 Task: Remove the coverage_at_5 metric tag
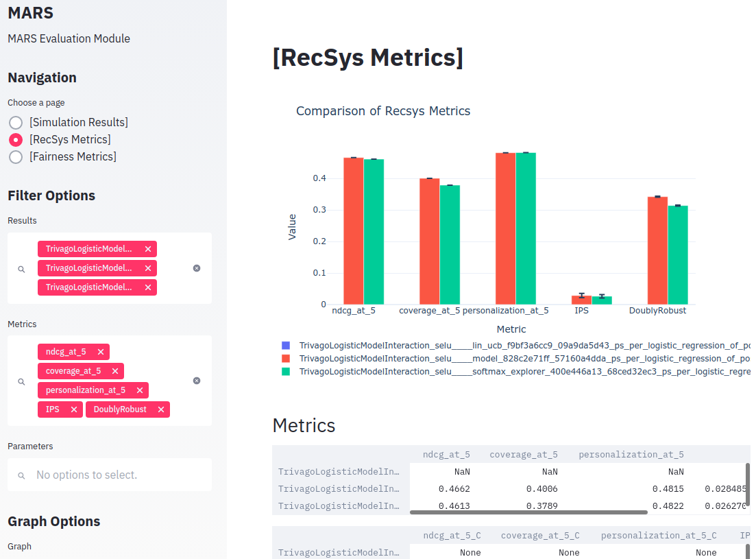coord(115,371)
